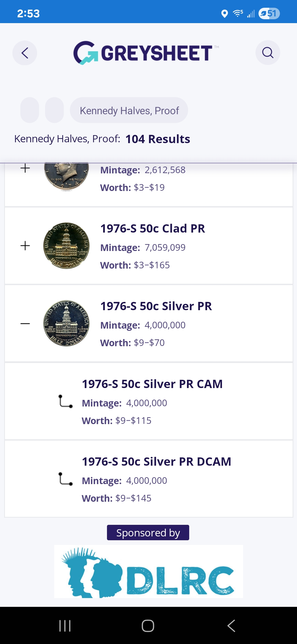Open 1976-S 50c Clad PR title
297x644 pixels.
pos(153,228)
